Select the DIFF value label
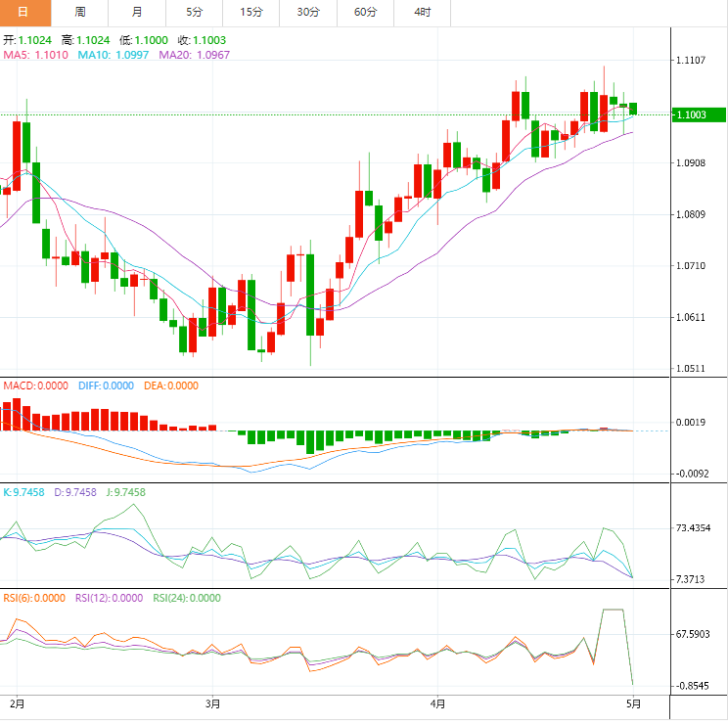Viewport: 728px width, 725px height. 107,385
